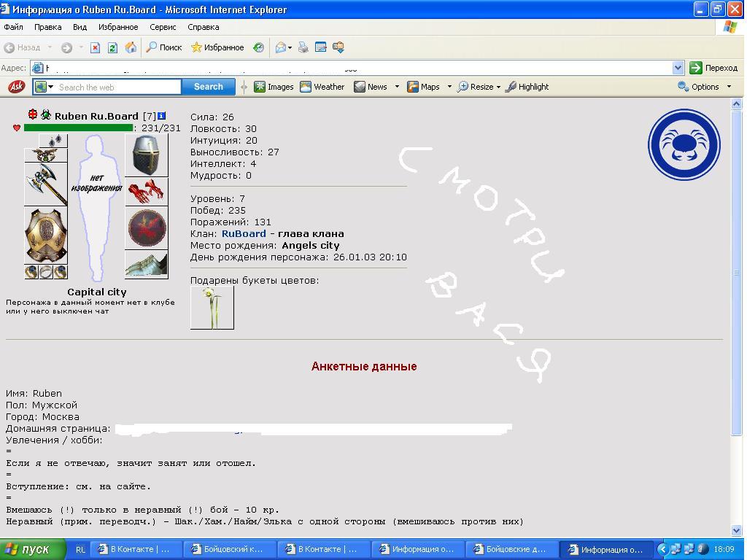Click the Mail envelope icon
This screenshot has height=560, width=747.
[281, 47]
